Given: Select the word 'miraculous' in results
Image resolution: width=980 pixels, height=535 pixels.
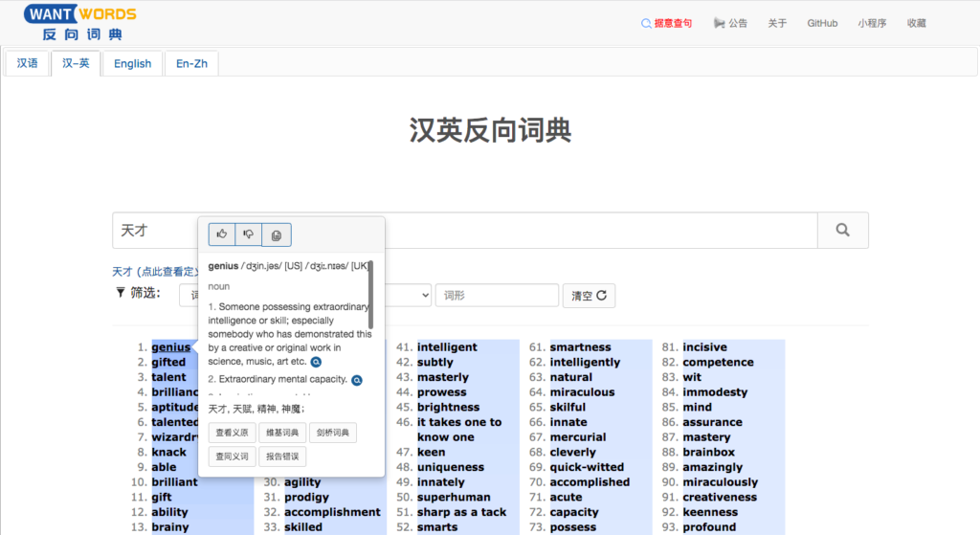Looking at the screenshot, I should click(583, 391).
